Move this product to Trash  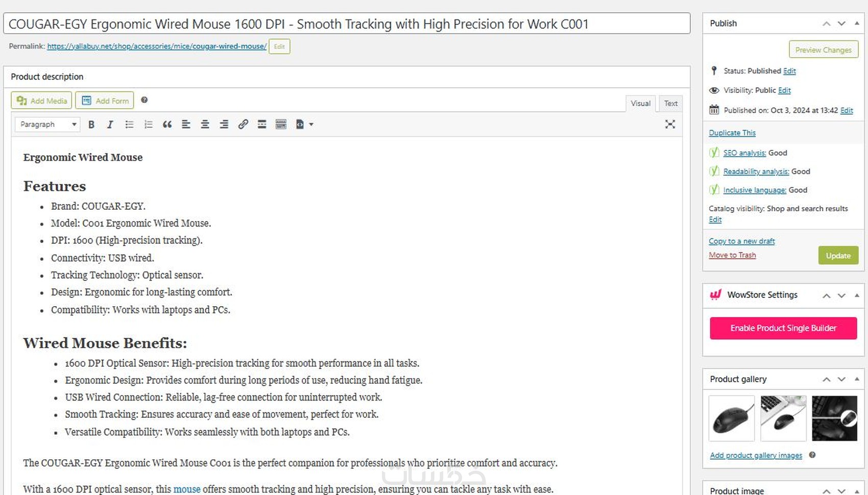pyautogui.click(x=732, y=255)
